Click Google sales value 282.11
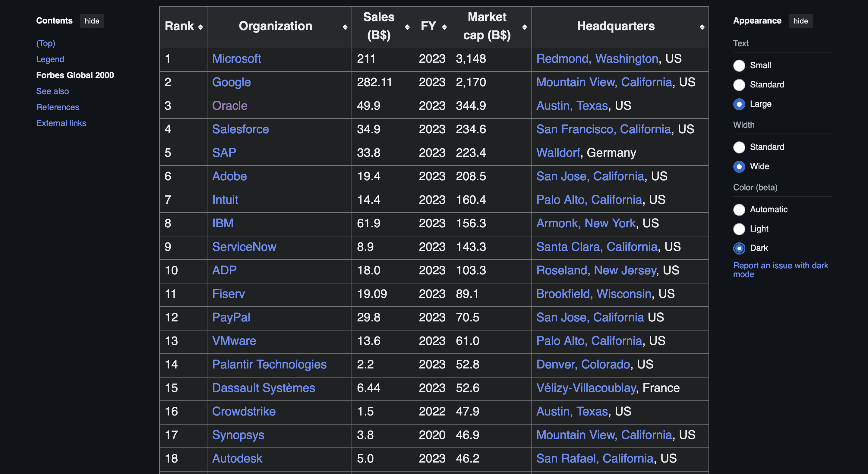 tap(374, 83)
